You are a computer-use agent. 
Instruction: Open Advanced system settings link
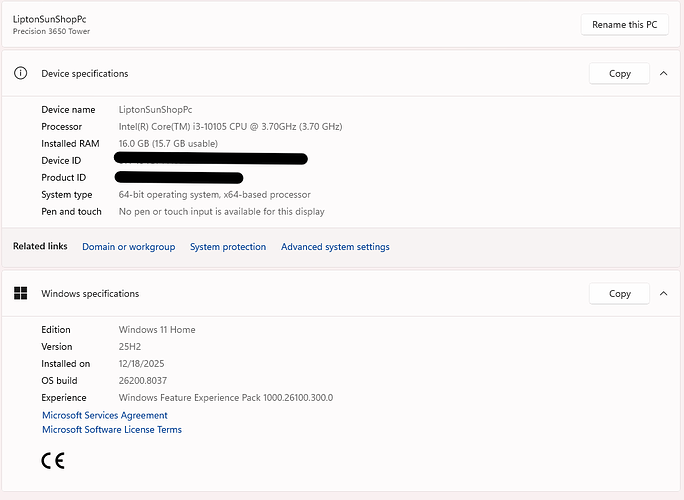335,247
